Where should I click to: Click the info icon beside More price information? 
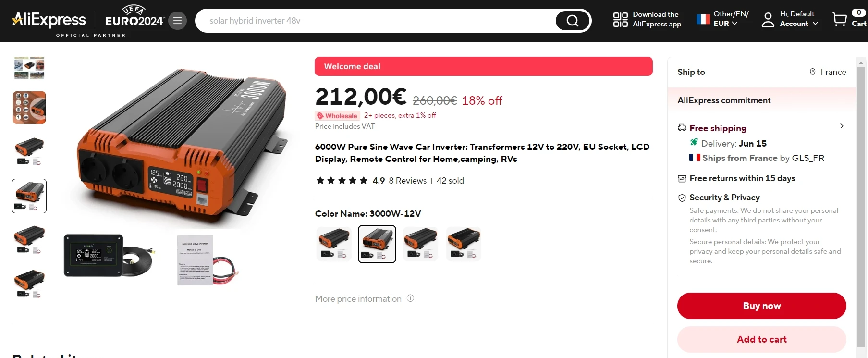410,298
